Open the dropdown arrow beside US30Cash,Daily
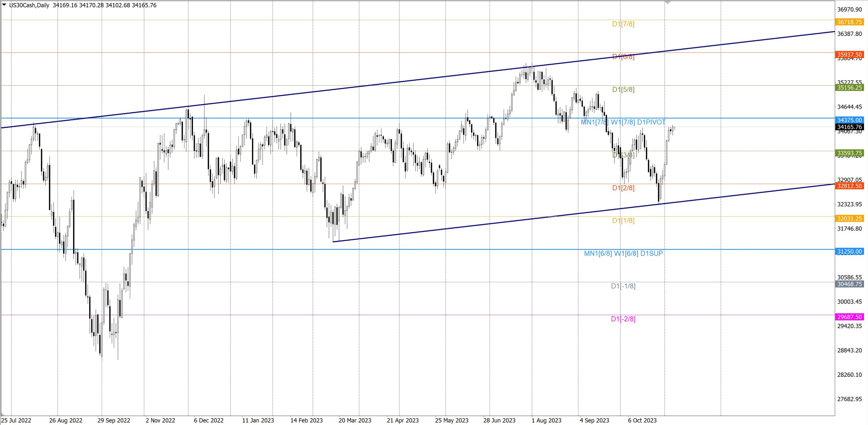 point(4,4)
